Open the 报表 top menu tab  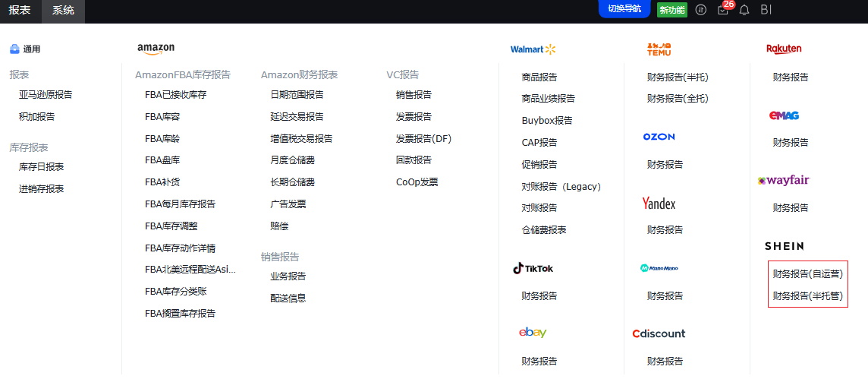click(19, 10)
